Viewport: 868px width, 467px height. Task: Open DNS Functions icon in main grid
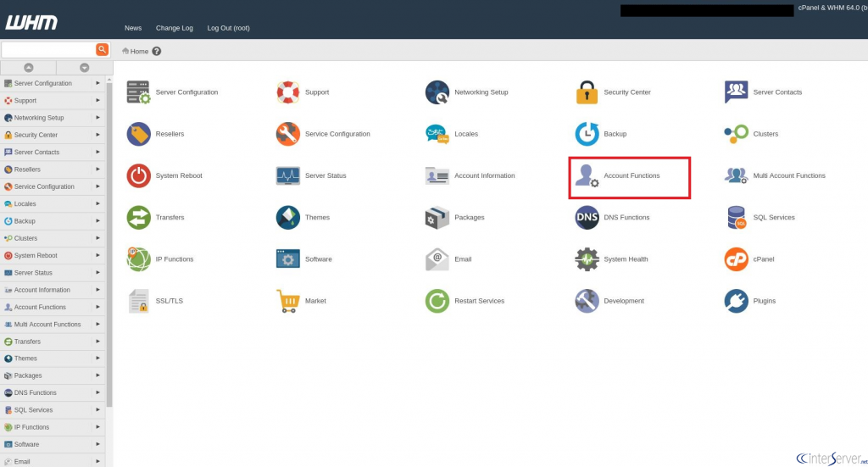click(x=587, y=218)
